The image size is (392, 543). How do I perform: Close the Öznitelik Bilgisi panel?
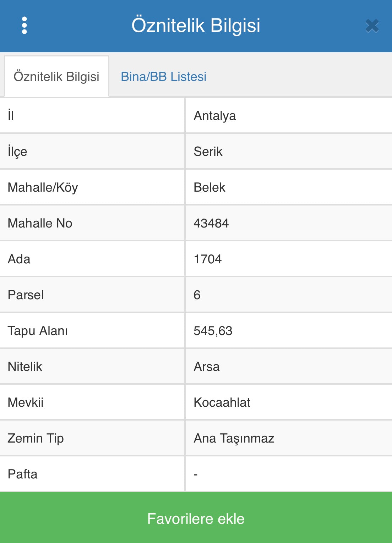[372, 26]
